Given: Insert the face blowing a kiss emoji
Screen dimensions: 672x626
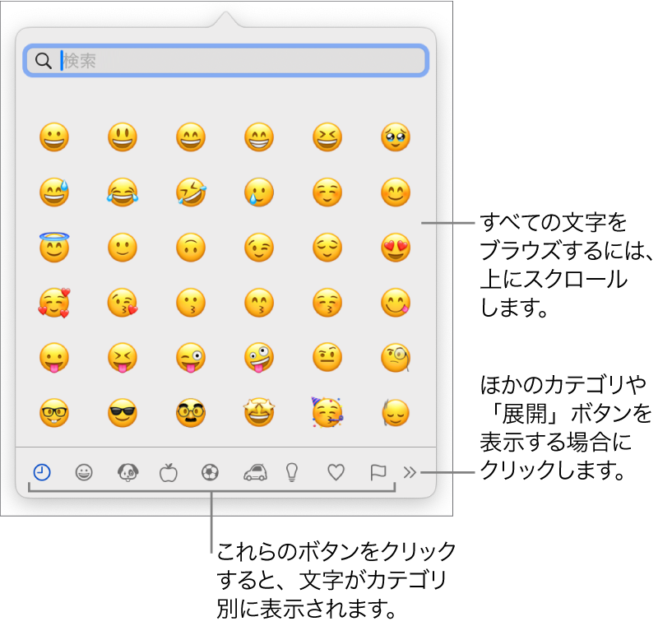Looking at the screenshot, I should pos(123,303).
